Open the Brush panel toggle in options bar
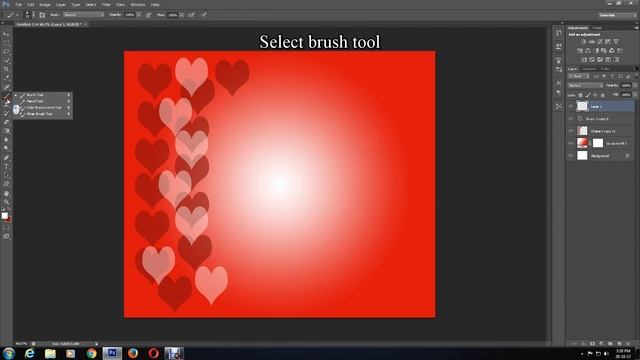 (42, 15)
